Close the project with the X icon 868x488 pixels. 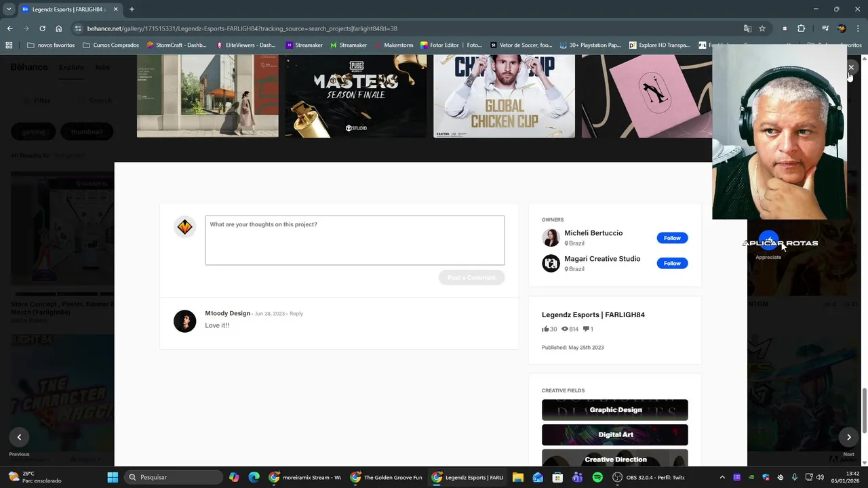[x=851, y=67]
